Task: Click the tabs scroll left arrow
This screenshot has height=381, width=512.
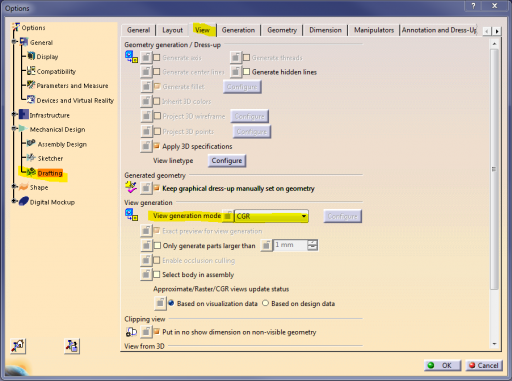Action: pyautogui.click(x=487, y=31)
